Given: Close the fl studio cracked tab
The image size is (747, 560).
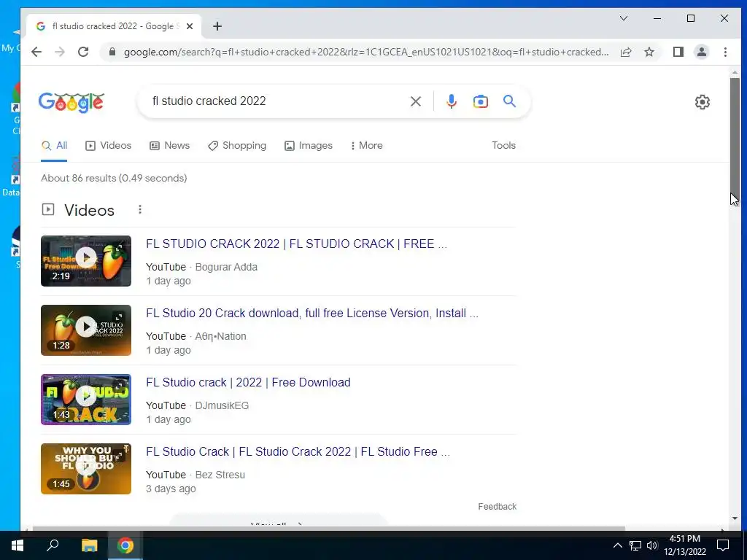Looking at the screenshot, I should pyautogui.click(x=190, y=26).
